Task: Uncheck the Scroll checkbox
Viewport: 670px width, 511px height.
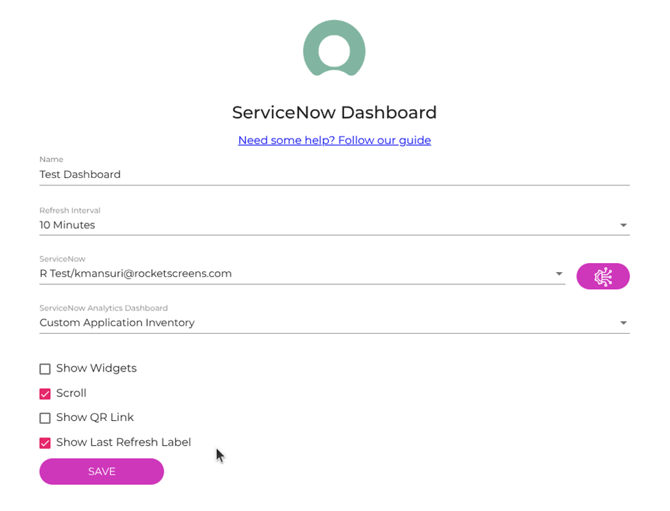Action: point(45,394)
